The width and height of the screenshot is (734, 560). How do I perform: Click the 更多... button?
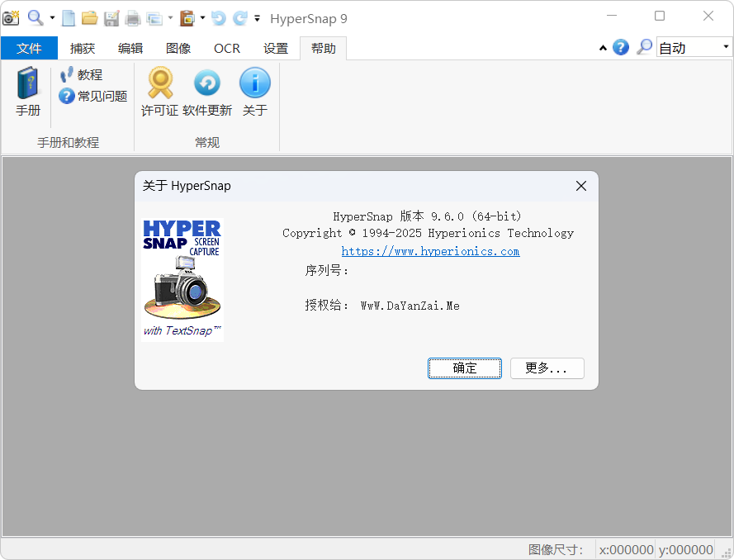tap(547, 368)
